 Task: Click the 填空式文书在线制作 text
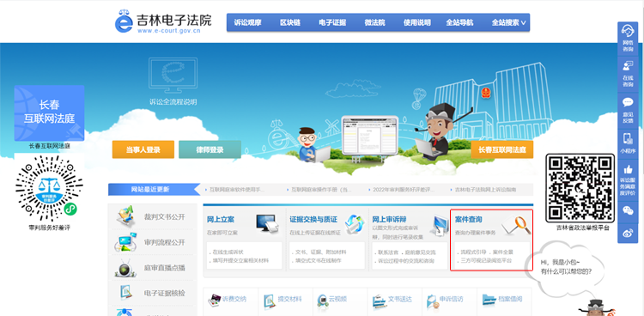[x=318, y=260]
